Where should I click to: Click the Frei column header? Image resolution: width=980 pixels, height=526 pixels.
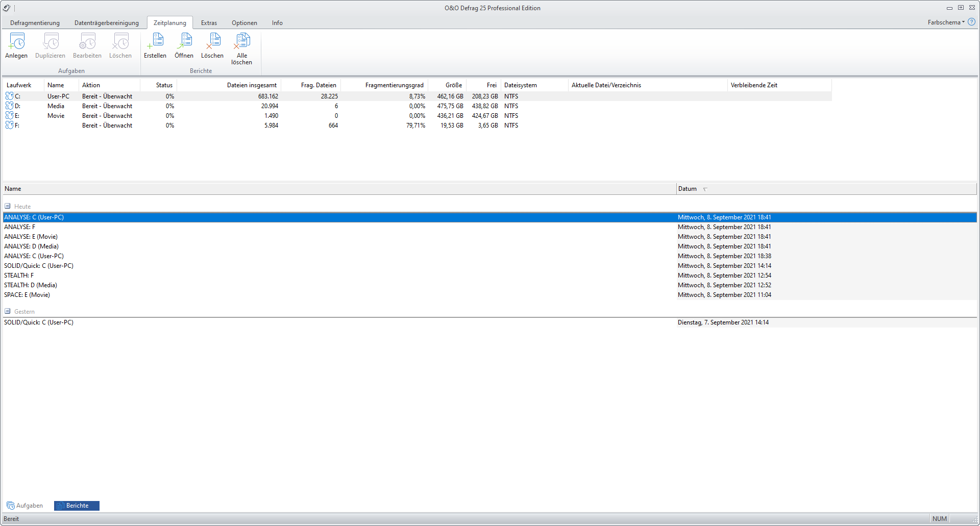pyautogui.click(x=483, y=85)
